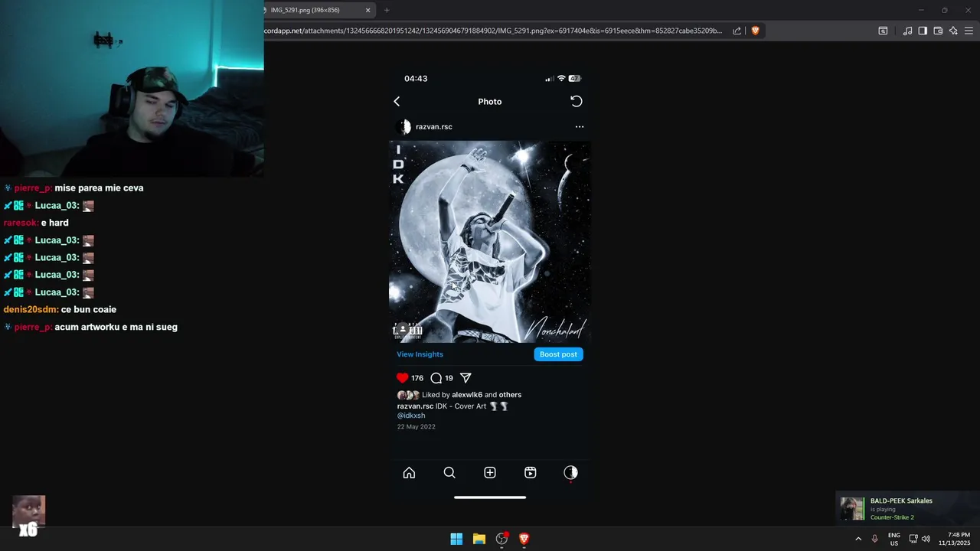Open alexwlk6 in liked-by line
Screen dimensions: 980x551
pos(467,395)
